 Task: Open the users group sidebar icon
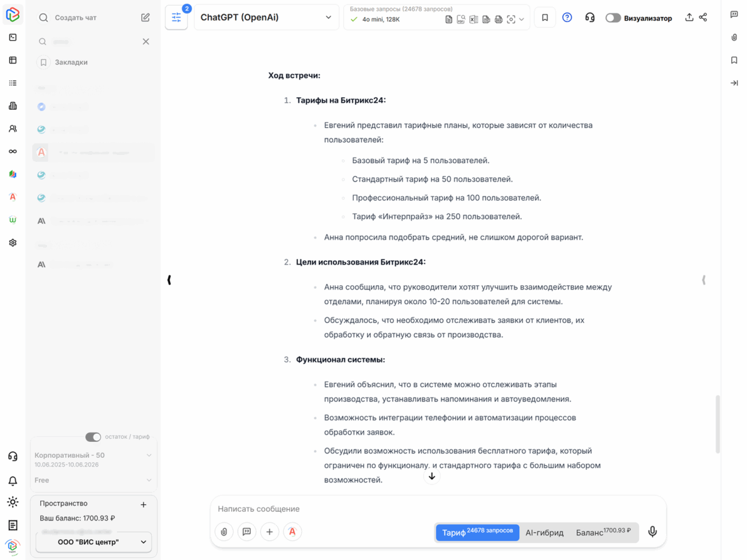coord(13,128)
